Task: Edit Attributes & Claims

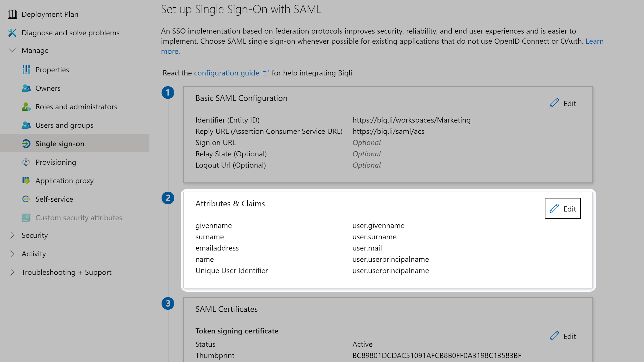Action: [562, 208]
